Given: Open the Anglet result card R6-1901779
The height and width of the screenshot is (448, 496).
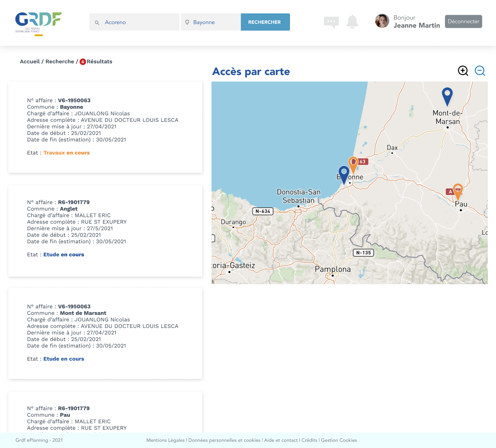Looking at the screenshot, I should (x=105, y=231).
